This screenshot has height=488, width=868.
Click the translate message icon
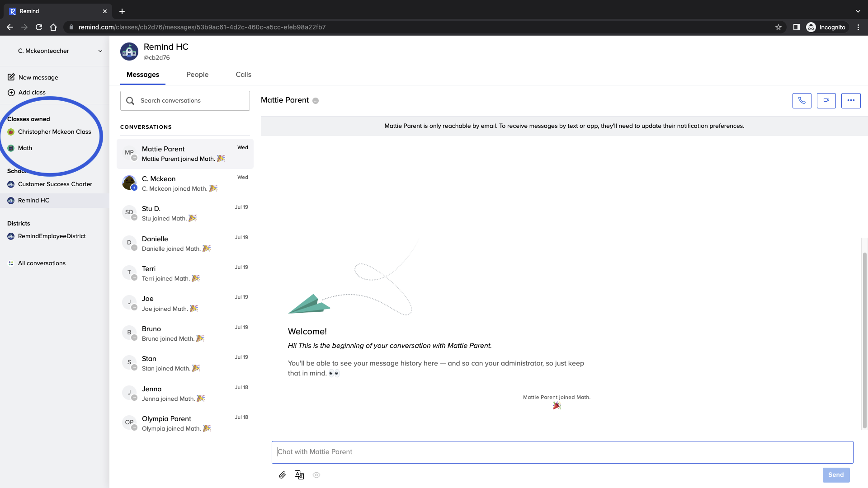(x=299, y=475)
